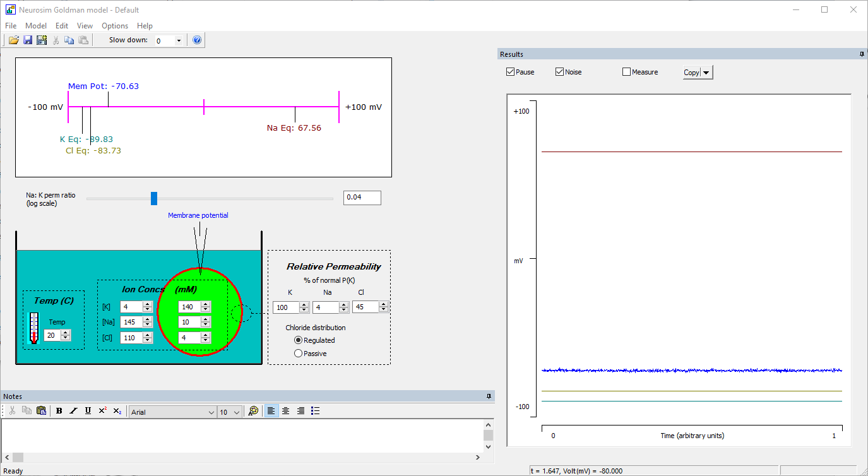Click the Copy button in Results
This screenshot has height=476, width=868.
point(691,73)
